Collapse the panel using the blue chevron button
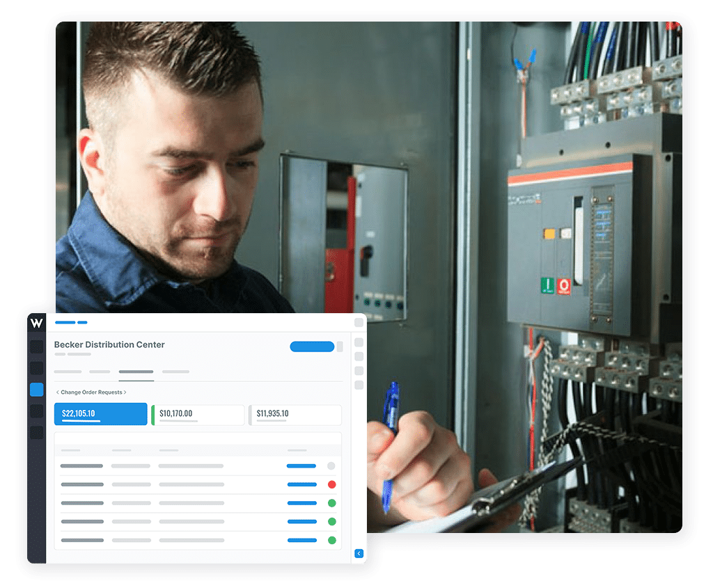Image resolution: width=713 pixels, height=588 pixels. [x=359, y=553]
